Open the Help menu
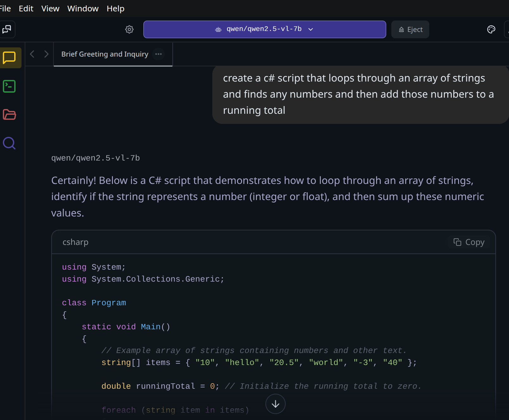The width and height of the screenshot is (509, 420). coord(115,9)
